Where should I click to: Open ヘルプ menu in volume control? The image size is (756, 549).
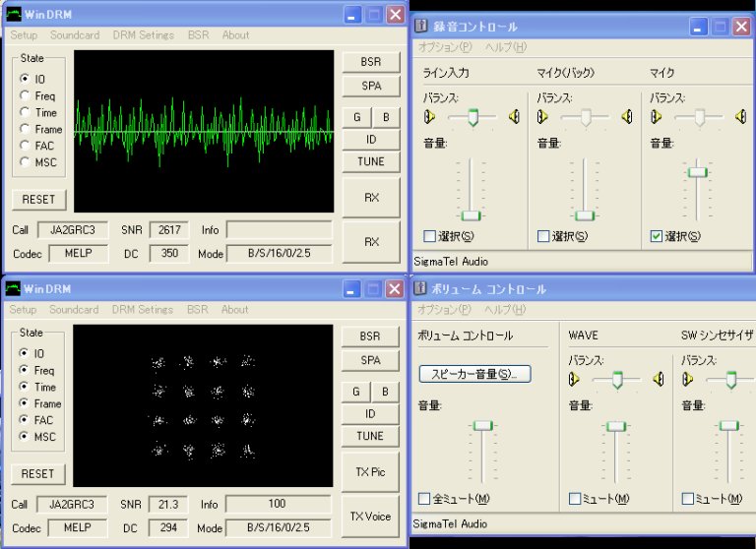pyautogui.click(x=505, y=310)
